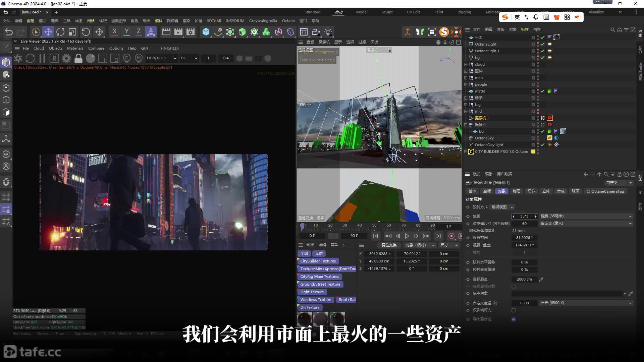Click the cube primitive icon
This screenshot has height=362, width=644.
click(x=206, y=32)
